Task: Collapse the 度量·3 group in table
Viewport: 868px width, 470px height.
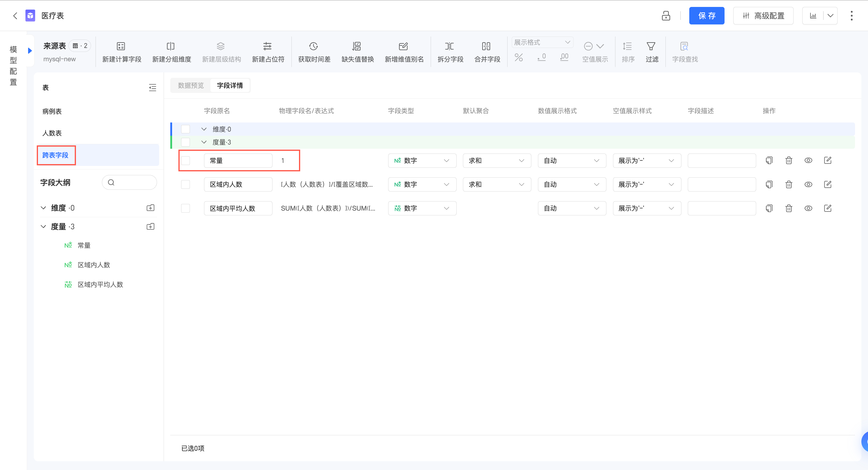Action: coord(204,142)
